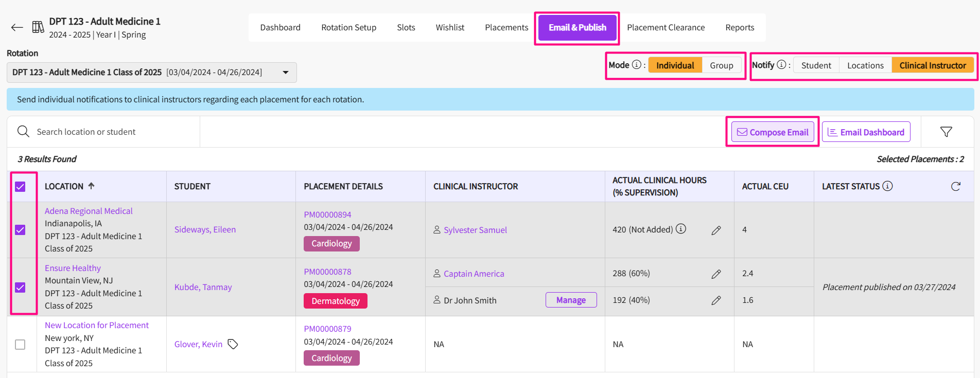Check the New Location for Placement row
The image size is (980, 378).
coord(20,345)
